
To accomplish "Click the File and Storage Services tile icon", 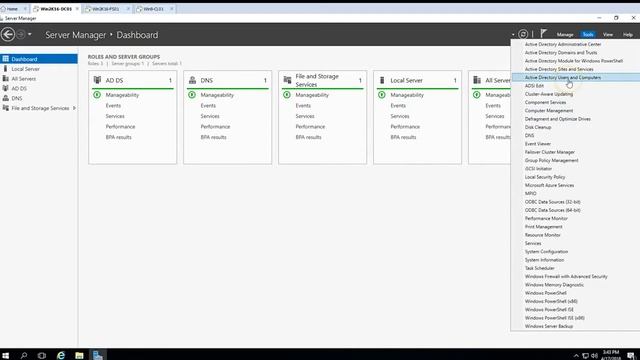I will (x=287, y=80).
